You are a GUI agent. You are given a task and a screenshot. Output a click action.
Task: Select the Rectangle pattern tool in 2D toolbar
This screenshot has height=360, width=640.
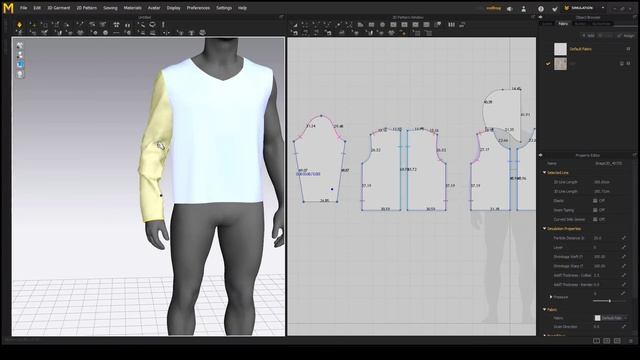371,25
